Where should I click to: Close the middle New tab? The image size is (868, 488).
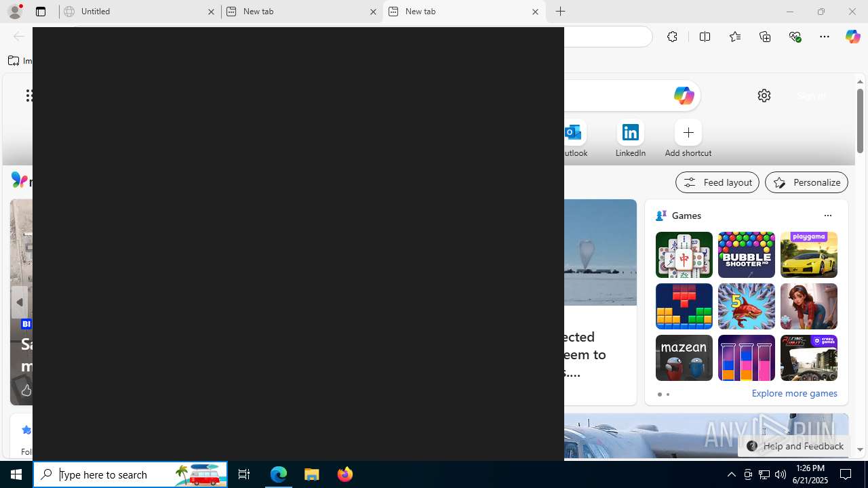pos(373,12)
